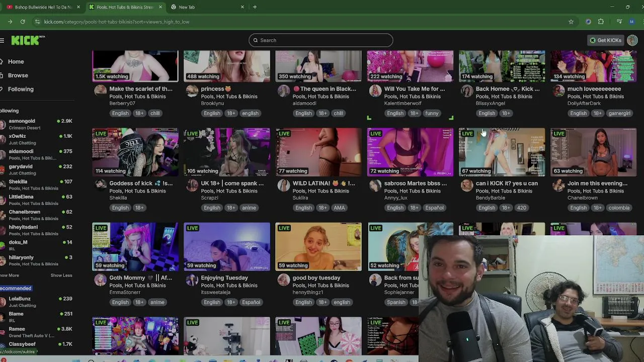Switch to the Pools, Hot Tubs & Bikinis tab

click(126, 7)
